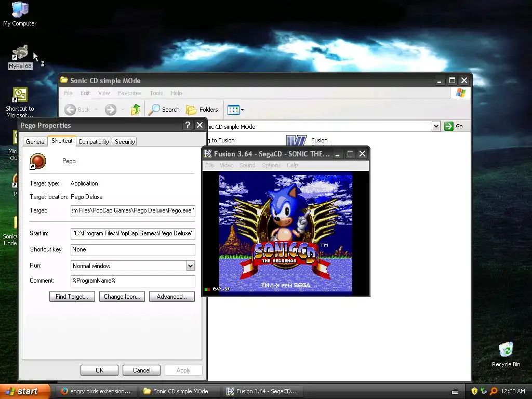Click the magnifier tray icon

[x=494, y=391]
